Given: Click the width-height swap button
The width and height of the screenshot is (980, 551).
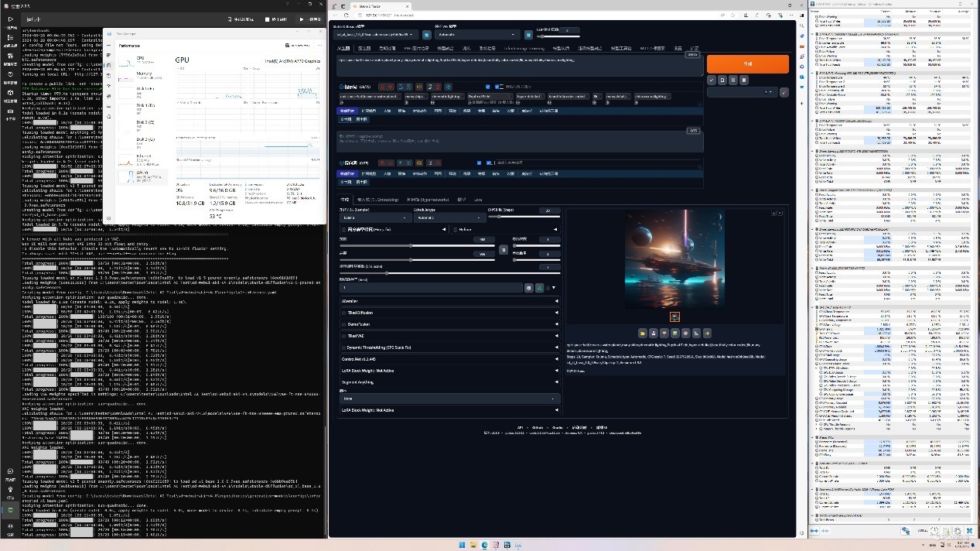Looking at the screenshot, I should 504,250.
